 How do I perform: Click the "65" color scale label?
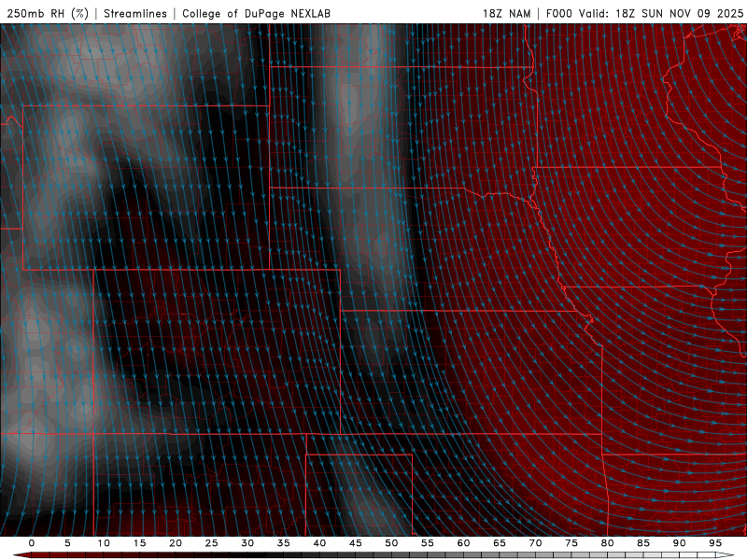pyautogui.click(x=500, y=543)
